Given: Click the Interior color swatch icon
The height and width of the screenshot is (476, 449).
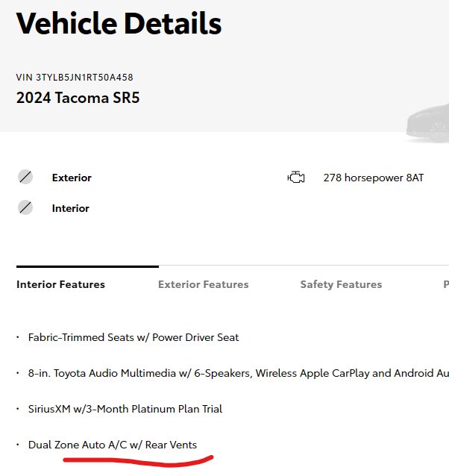Looking at the screenshot, I should (25, 208).
